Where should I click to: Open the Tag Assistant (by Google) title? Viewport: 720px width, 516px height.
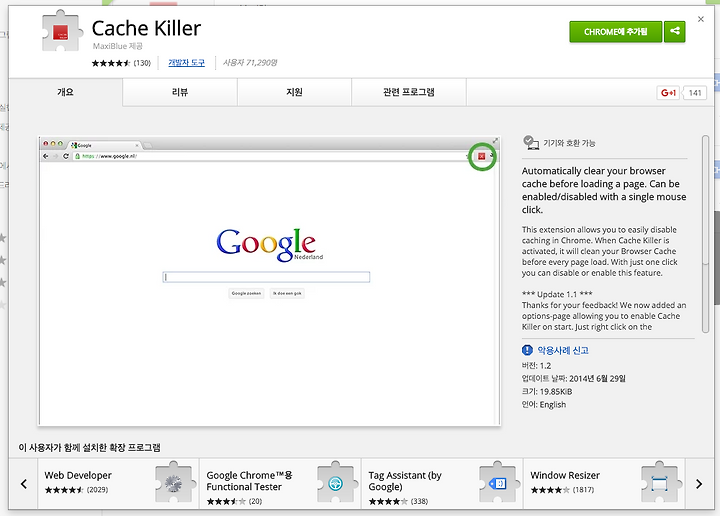(x=405, y=481)
